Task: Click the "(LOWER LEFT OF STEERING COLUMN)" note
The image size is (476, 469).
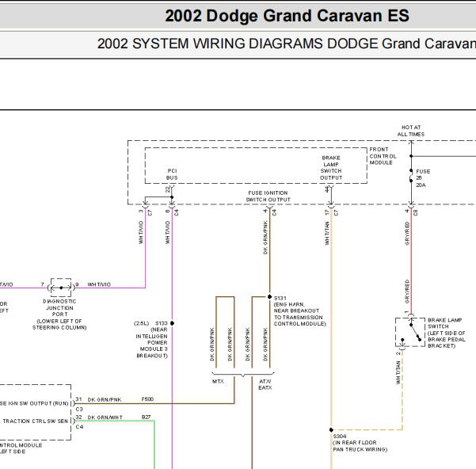Action: tap(59, 325)
